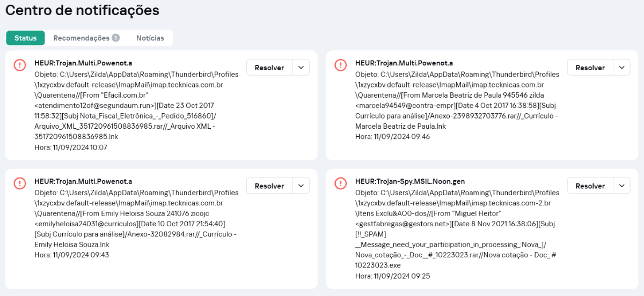
Task: Resolver the Marcela Beatriz Currículo threat
Action: (x=590, y=68)
